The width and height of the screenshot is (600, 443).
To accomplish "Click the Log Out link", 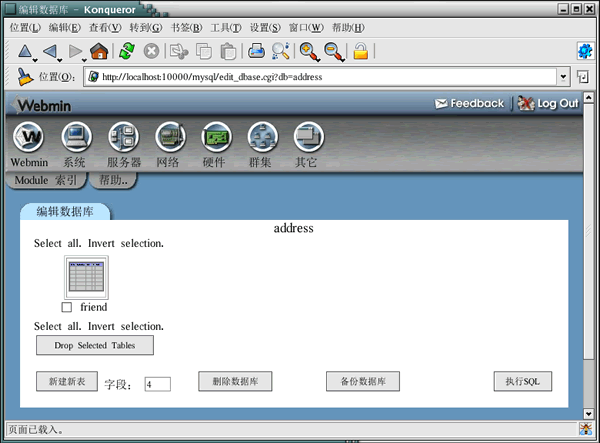I will click(548, 103).
